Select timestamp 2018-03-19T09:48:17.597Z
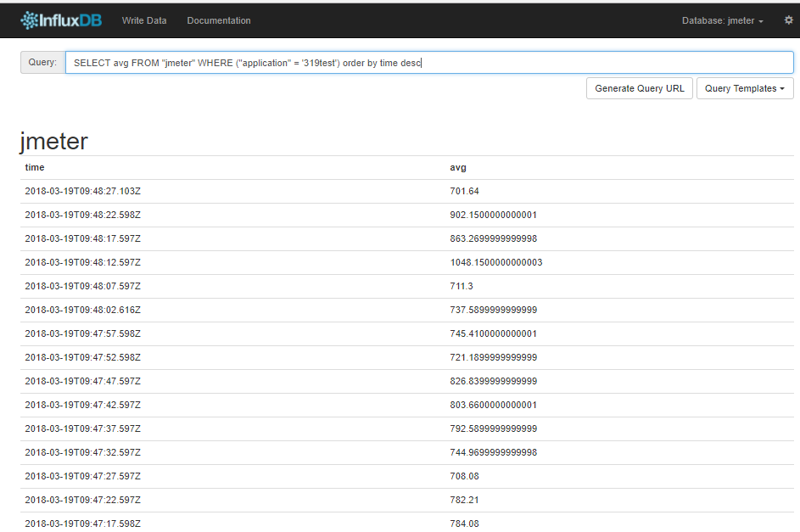The width and height of the screenshot is (800, 532). coord(82,238)
